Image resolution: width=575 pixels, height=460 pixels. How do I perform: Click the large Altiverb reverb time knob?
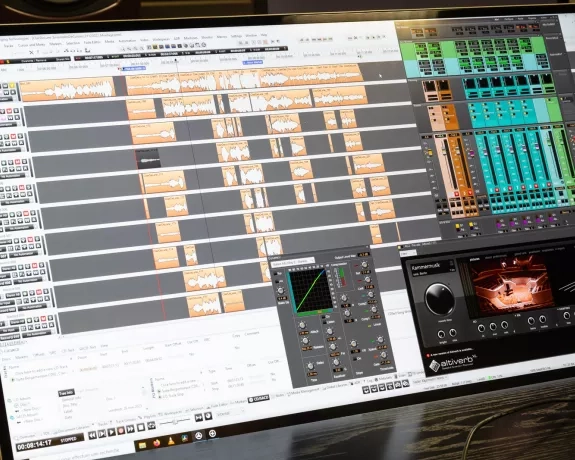tap(439, 298)
